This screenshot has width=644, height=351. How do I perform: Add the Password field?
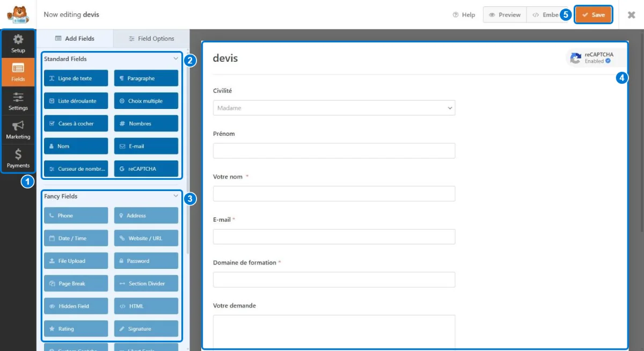tap(146, 261)
